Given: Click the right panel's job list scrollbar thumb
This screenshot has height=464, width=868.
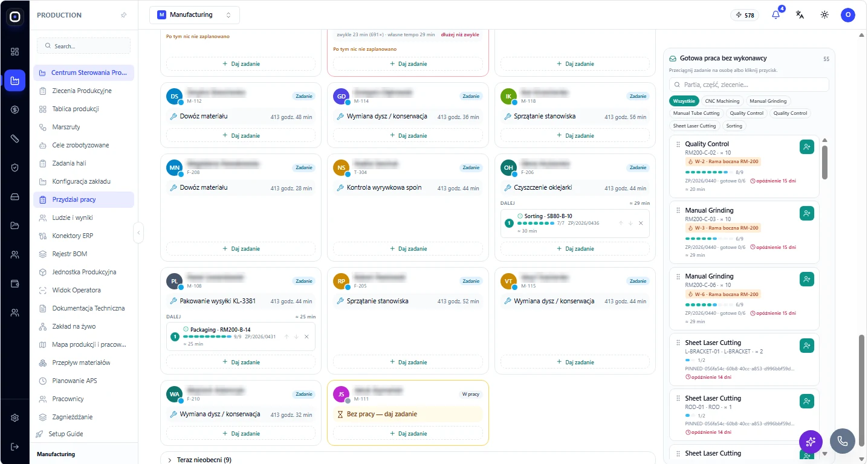Looking at the screenshot, I should [824, 162].
